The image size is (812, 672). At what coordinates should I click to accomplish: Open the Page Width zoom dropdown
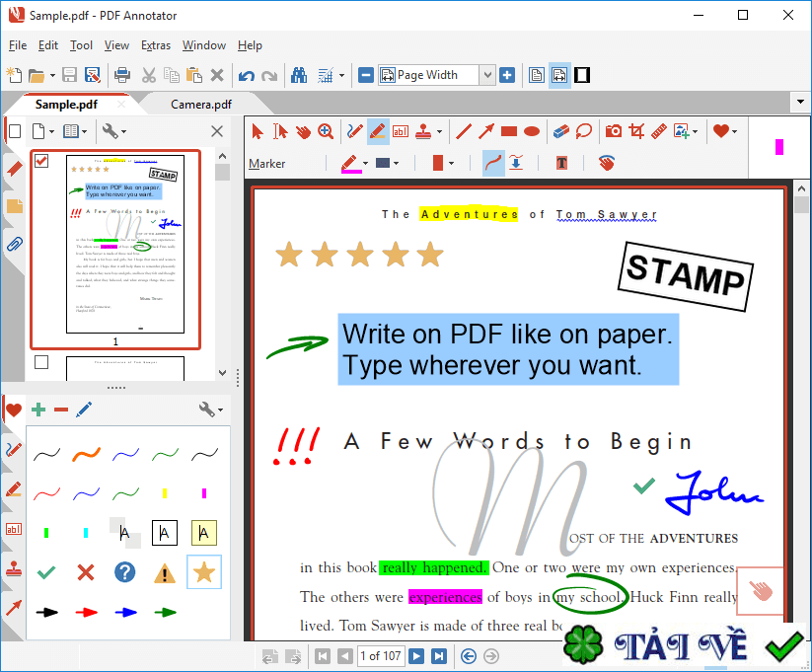pyautogui.click(x=486, y=76)
